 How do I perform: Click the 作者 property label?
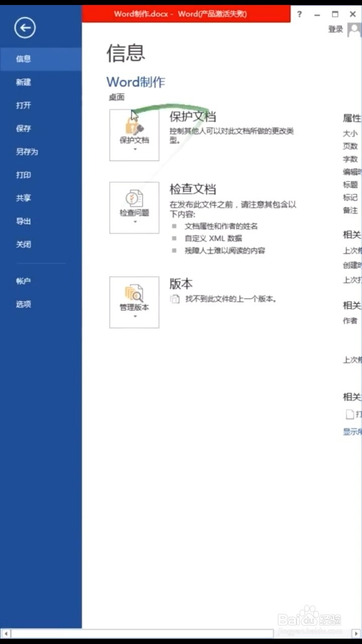pyautogui.click(x=350, y=320)
